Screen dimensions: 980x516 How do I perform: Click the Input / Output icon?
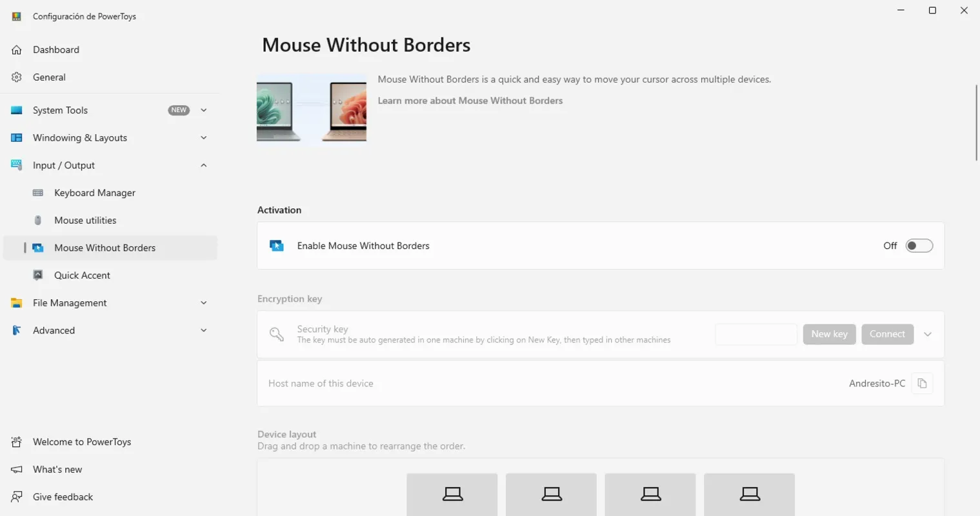point(17,165)
